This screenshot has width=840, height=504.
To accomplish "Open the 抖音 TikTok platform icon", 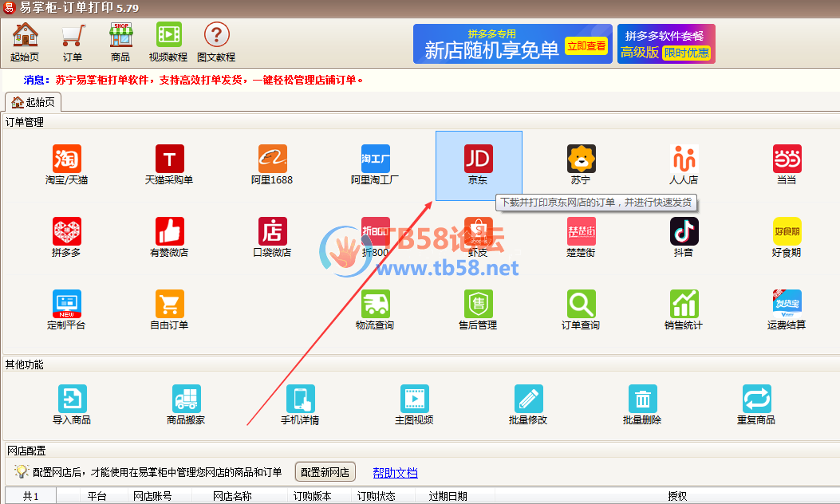I will coord(684,238).
